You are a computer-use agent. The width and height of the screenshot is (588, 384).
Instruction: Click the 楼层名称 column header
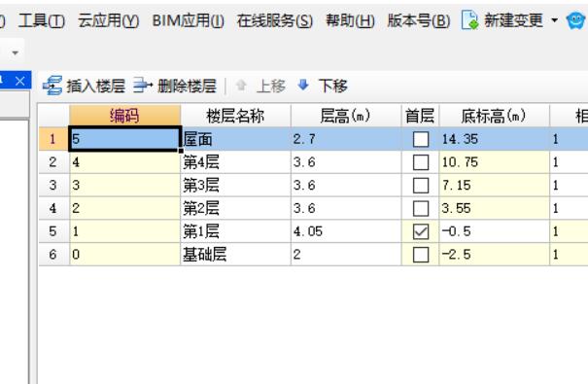tap(235, 116)
